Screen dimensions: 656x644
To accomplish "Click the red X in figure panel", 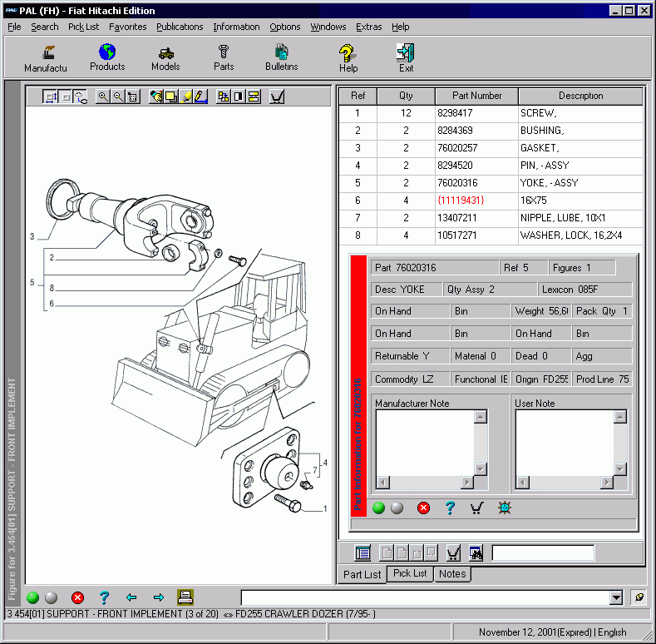I will 77,597.
